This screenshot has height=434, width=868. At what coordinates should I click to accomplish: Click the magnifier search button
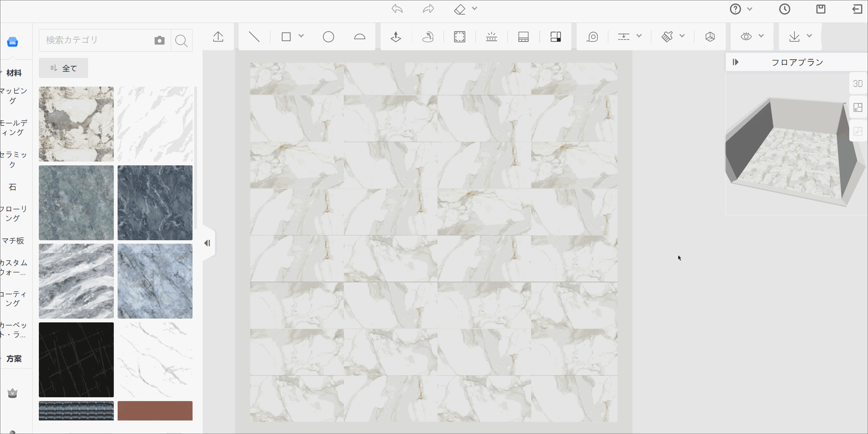tap(181, 41)
